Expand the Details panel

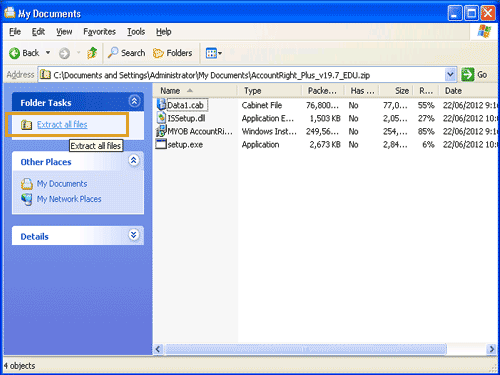[134, 235]
